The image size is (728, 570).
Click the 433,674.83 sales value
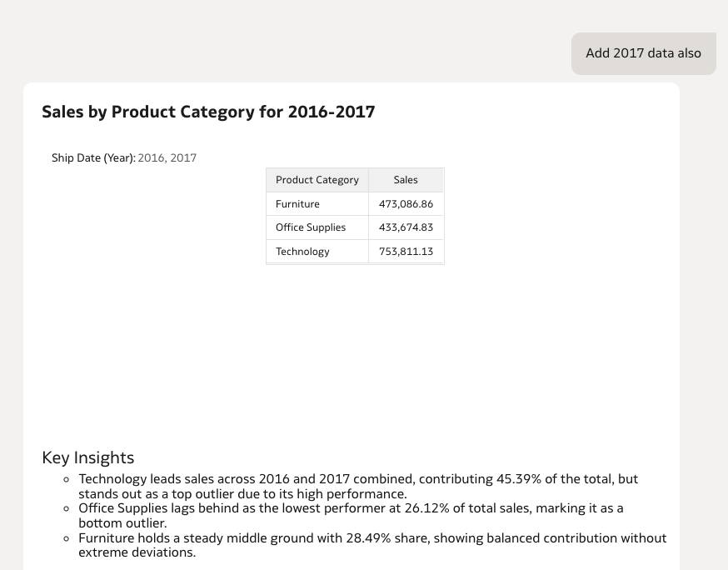pos(406,227)
